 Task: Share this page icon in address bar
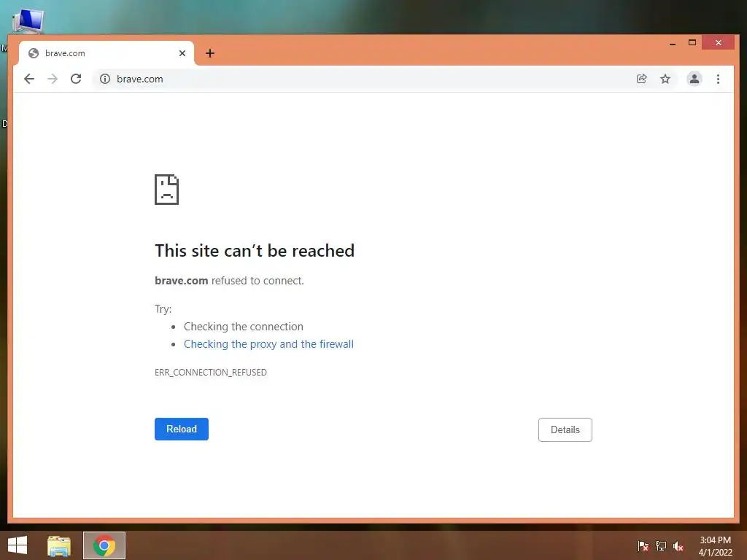pyautogui.click(x=642, y=79)
